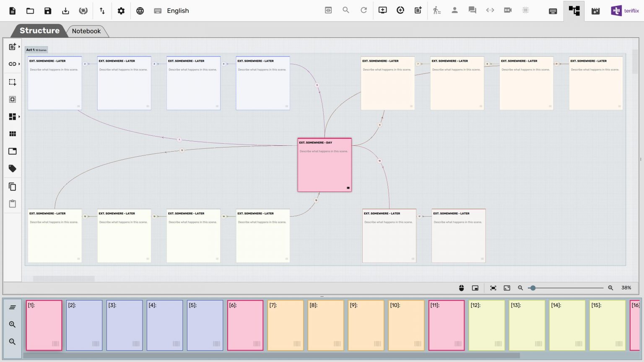Click the clapperboard screenplay icon
644x362 pixels.
(x=596, y=10)
